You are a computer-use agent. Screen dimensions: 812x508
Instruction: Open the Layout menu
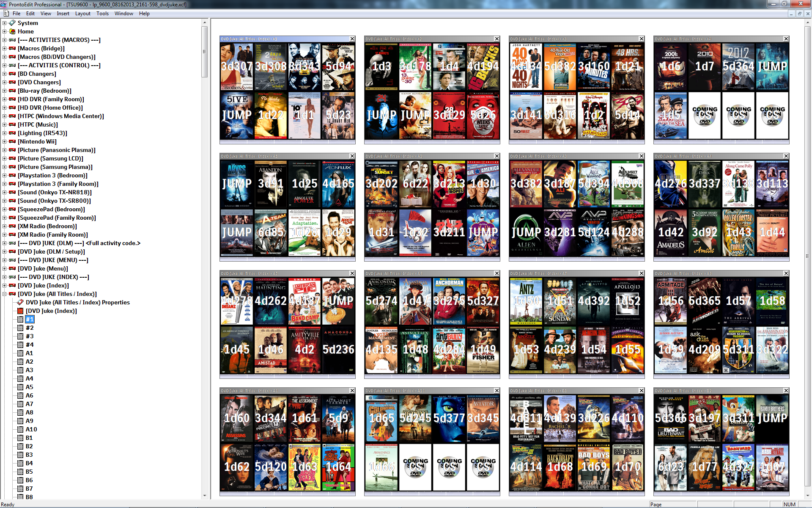pyautogui.click(x=83, y=14)
